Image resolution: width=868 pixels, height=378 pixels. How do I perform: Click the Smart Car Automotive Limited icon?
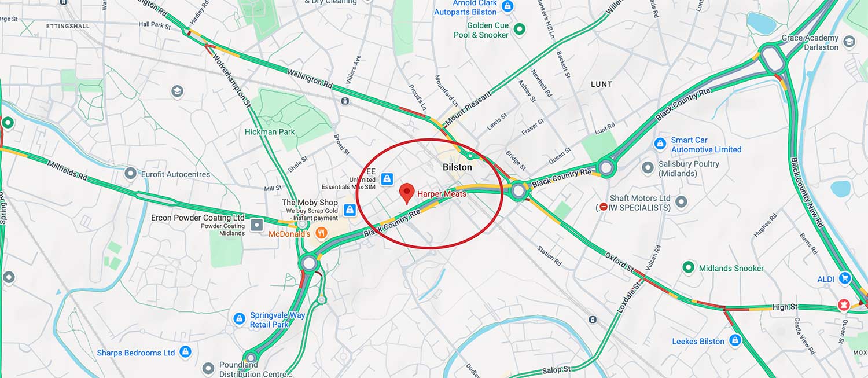(x=660, y=143)
